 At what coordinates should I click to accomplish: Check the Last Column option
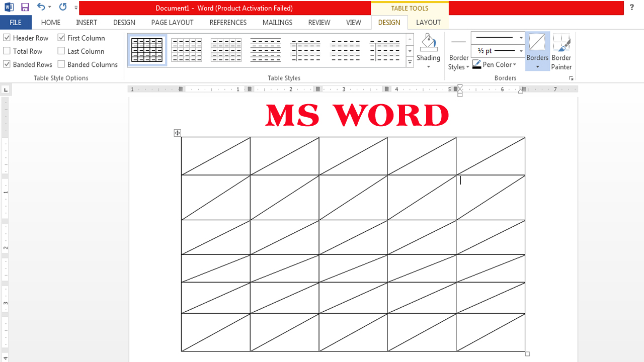[61, 51]
